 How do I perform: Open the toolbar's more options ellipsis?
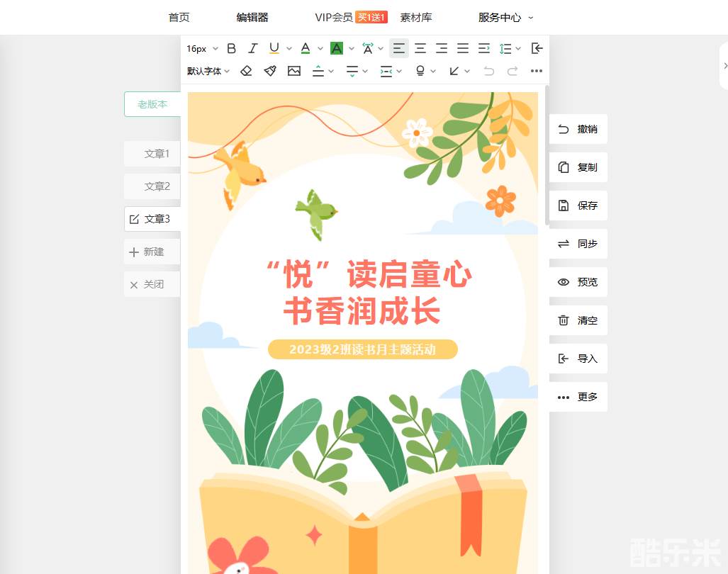pyautogui.click(x=537, y=71)
